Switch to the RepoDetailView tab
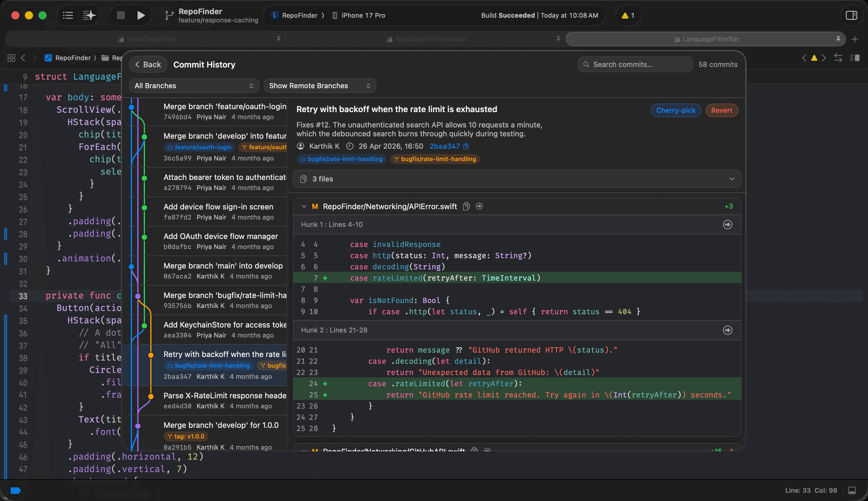The image size is (868, 501). coord(146,39)
